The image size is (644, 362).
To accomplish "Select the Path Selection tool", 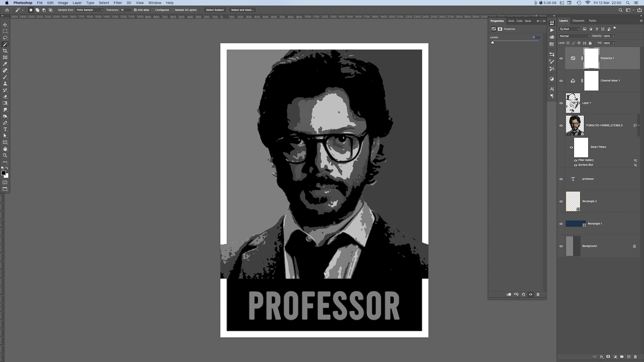I will 5,136.
